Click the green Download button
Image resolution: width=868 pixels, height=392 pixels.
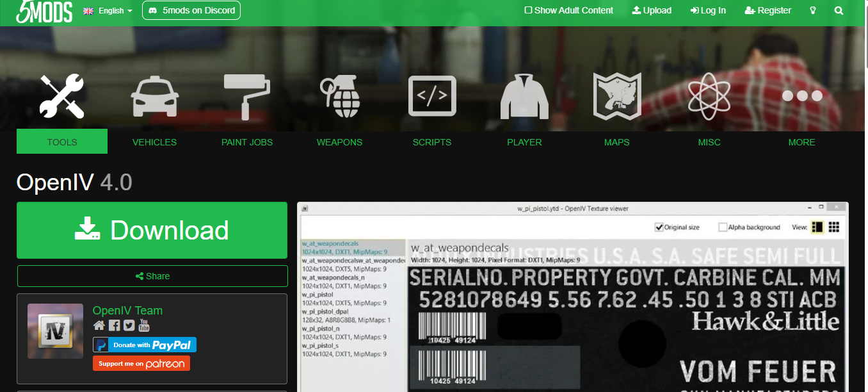[152, 231]
